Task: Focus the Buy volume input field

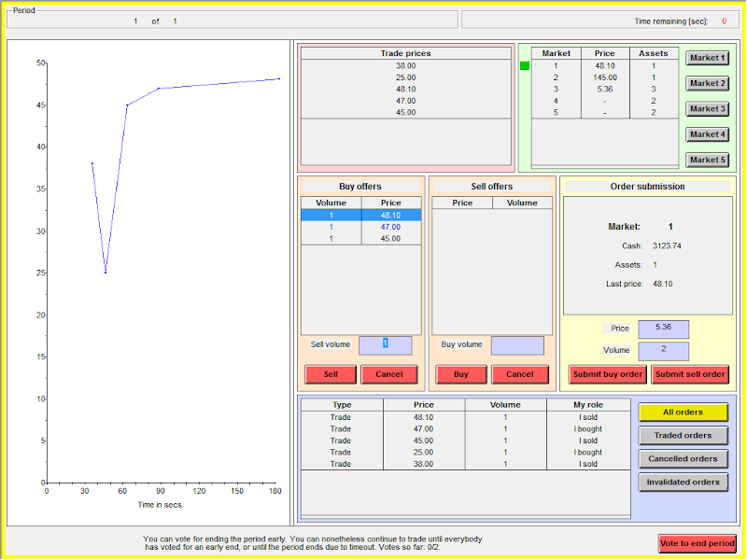Action: pos(517,345)
